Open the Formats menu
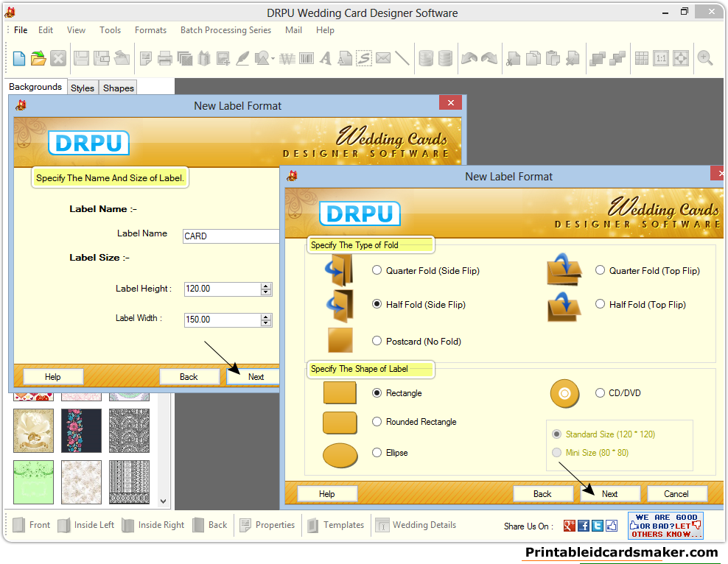 150,30
